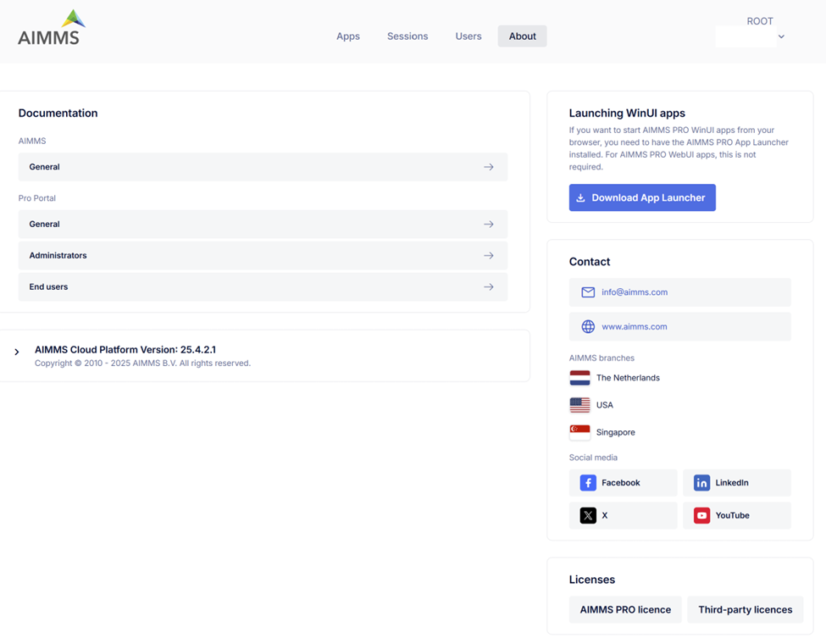Click the Facebook logo icon
826x644 pixels.
pyautogui.click(x=588, y=483)
